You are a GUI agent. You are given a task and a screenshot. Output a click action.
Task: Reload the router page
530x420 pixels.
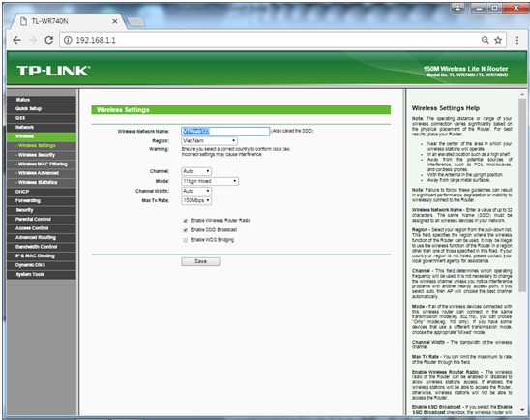49,40
